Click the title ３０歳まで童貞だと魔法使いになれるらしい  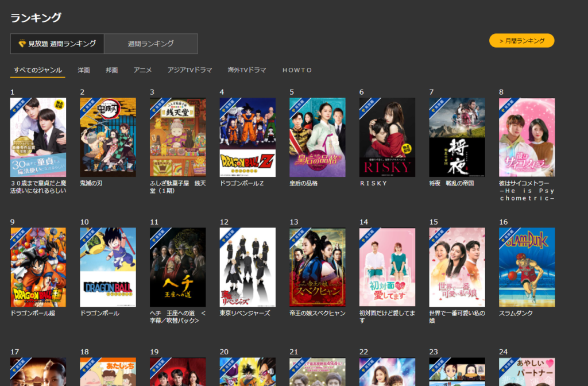(38, 187)
